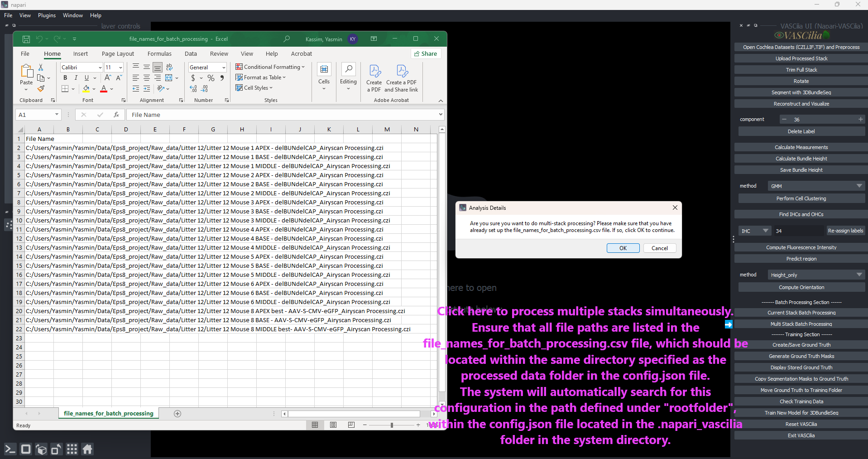868x459 pixels.
Task: Click the Excel Name Box showing A1
Action: click(38, 115)
